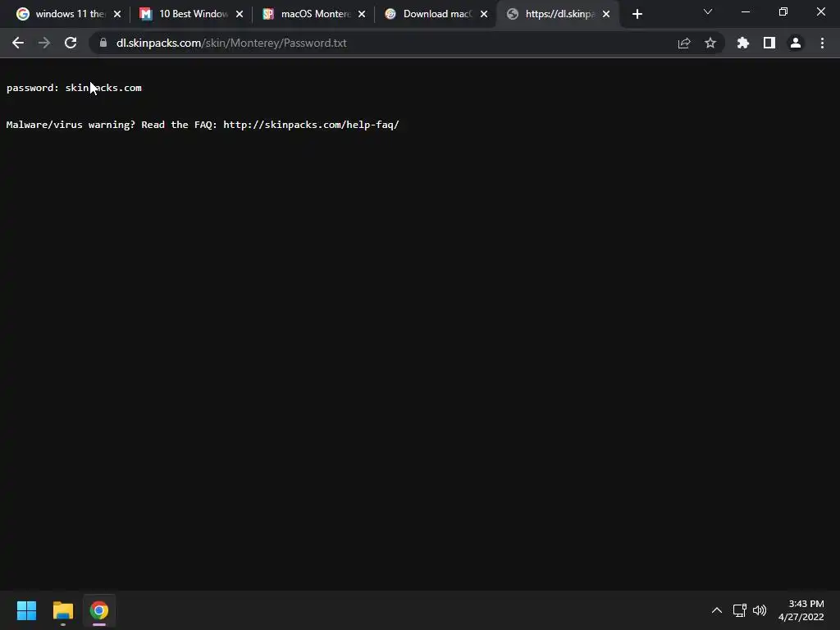Viewport: 840px width, 630px height.
Task: Open the clock and date panel
Action: click(x=801, y=610)
